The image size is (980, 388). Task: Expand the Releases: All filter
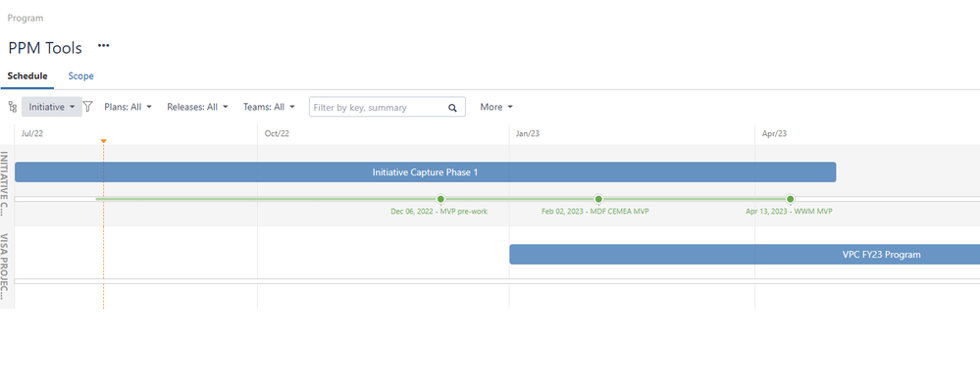tap(197, 107)
